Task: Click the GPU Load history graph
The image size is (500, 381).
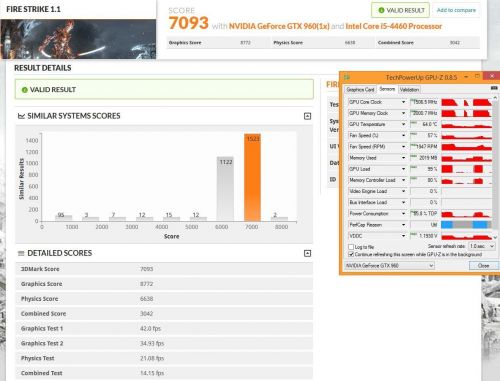Action: point(466,169)
